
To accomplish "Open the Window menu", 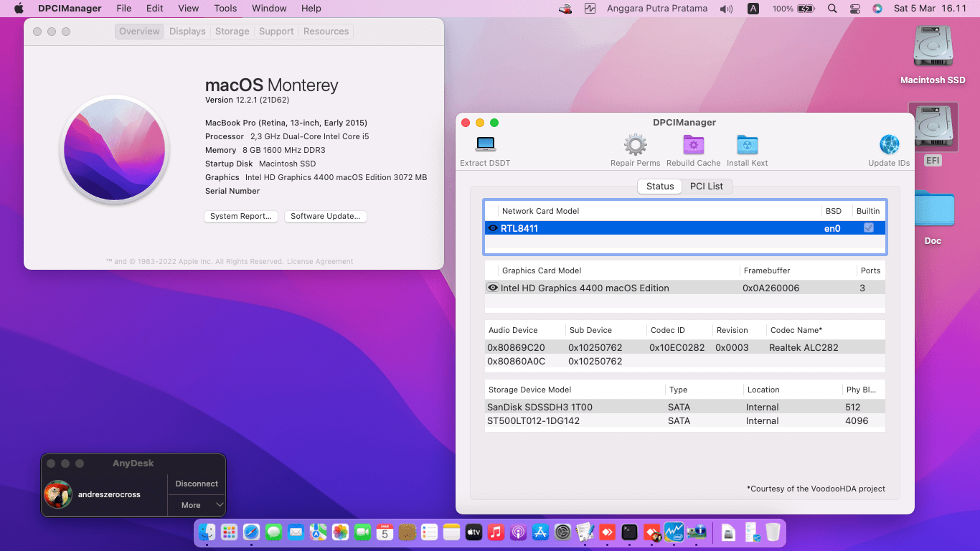I will coord(269,9).
